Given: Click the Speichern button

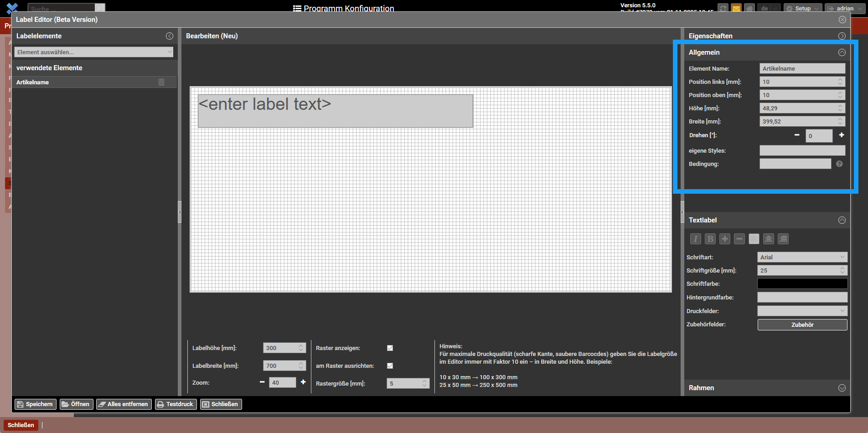Looking at the screenshot, I should [35, 404].
